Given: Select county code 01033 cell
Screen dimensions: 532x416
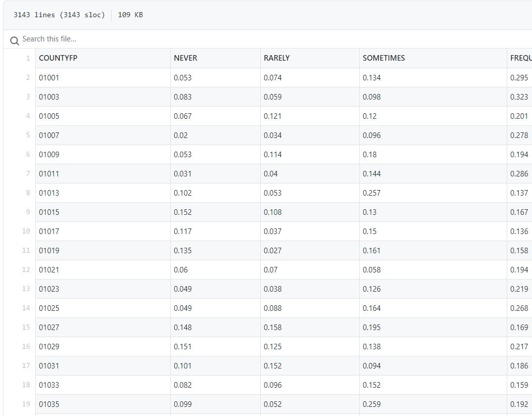Looking at the screenshot, I should pyautogui.click(x=103, y=385).
